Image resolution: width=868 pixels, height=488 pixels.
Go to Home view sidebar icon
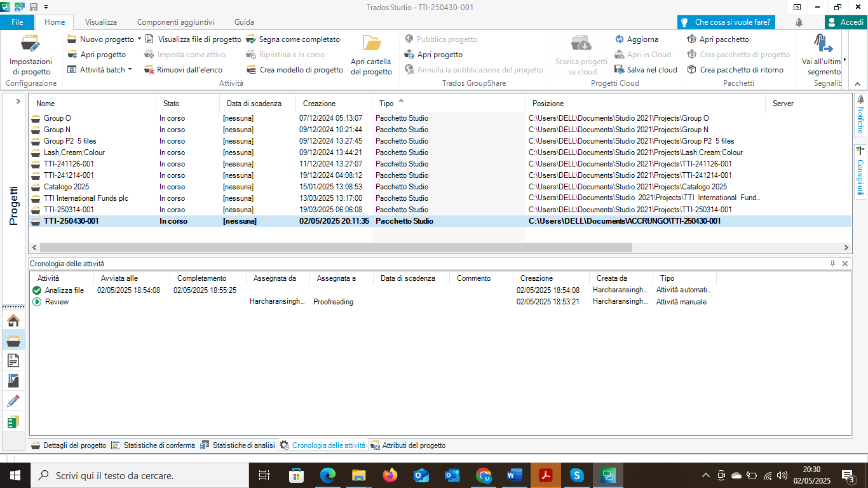13,320
